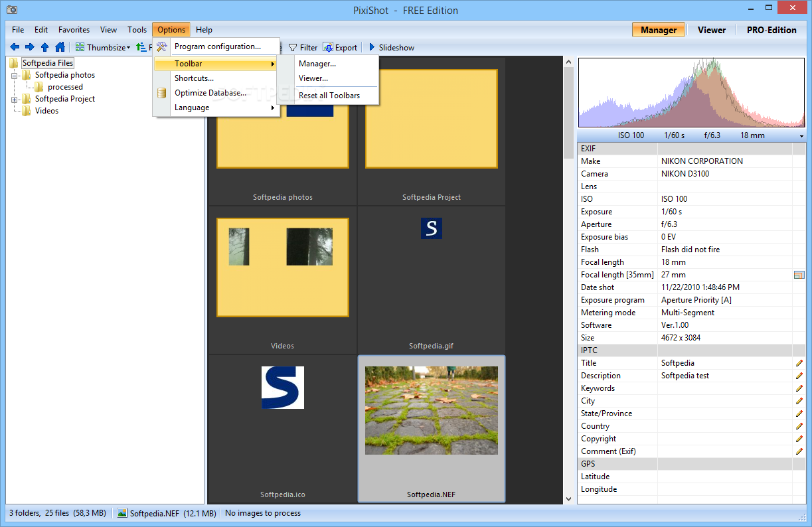Screen dimensions: 812x527
Task: Click the pencil icon beside Keywords
Action: (799, 388)
